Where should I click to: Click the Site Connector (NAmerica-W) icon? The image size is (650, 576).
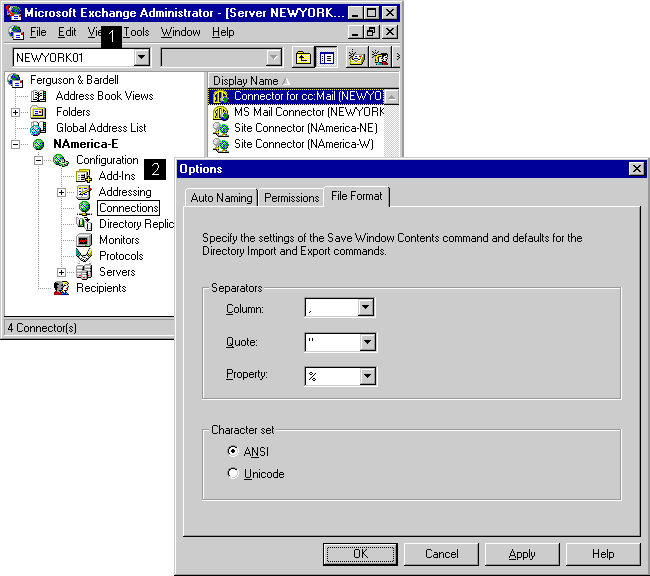click(x=221, y=145)
